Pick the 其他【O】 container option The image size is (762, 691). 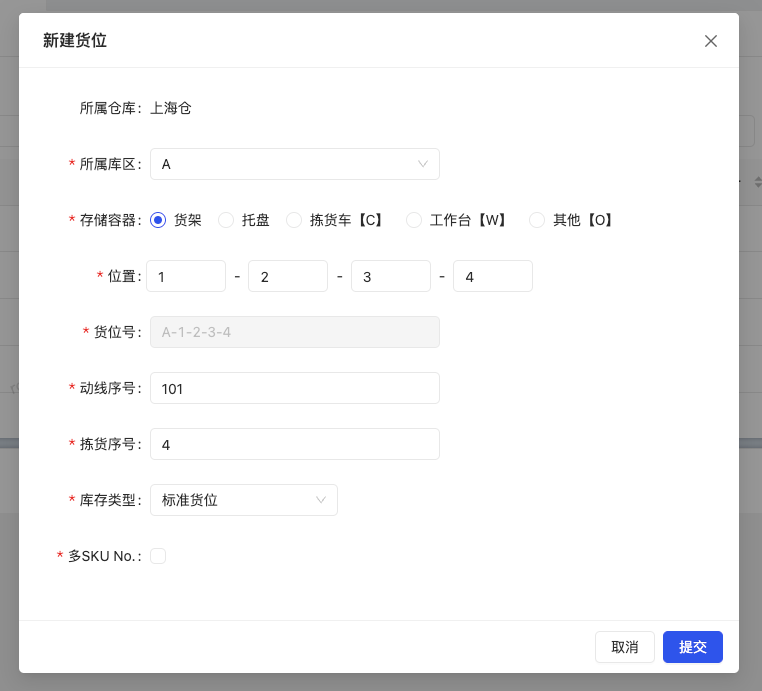tap(537, 220)
